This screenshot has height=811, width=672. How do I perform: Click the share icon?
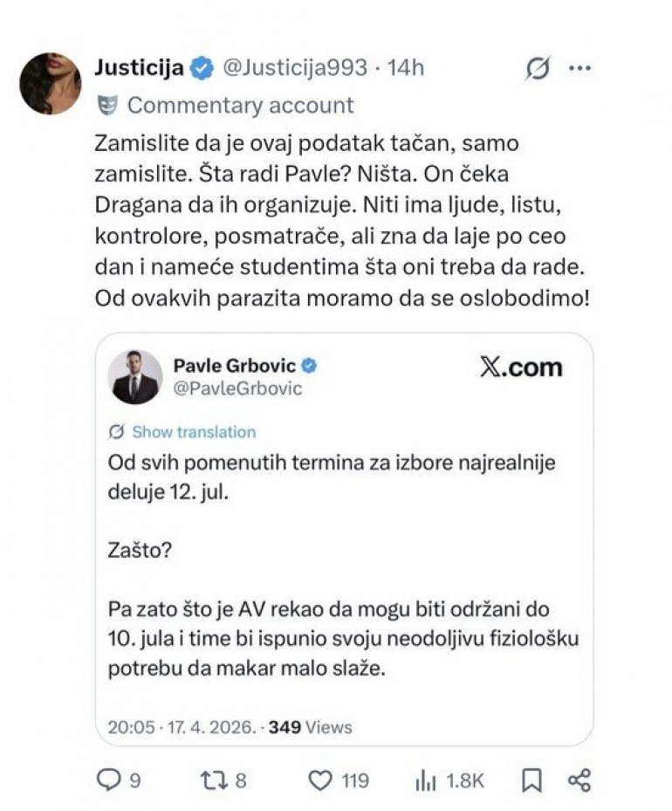[x=579, y=780]
